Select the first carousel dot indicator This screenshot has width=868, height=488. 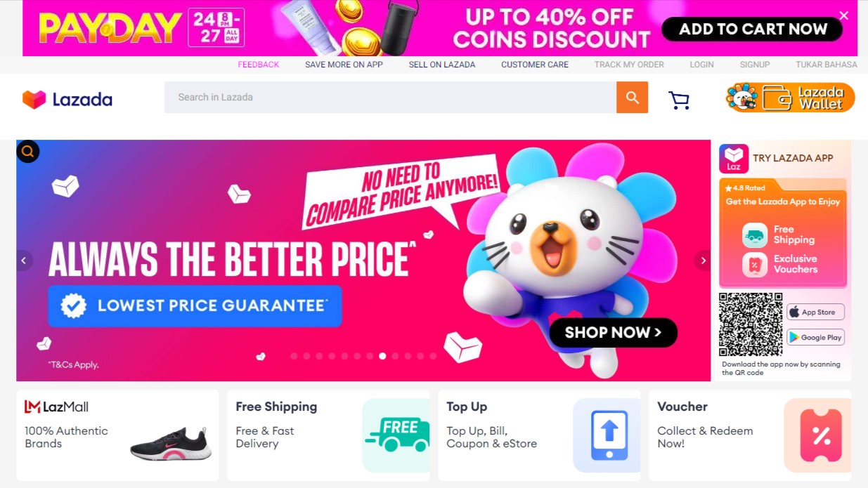(294, 356)
